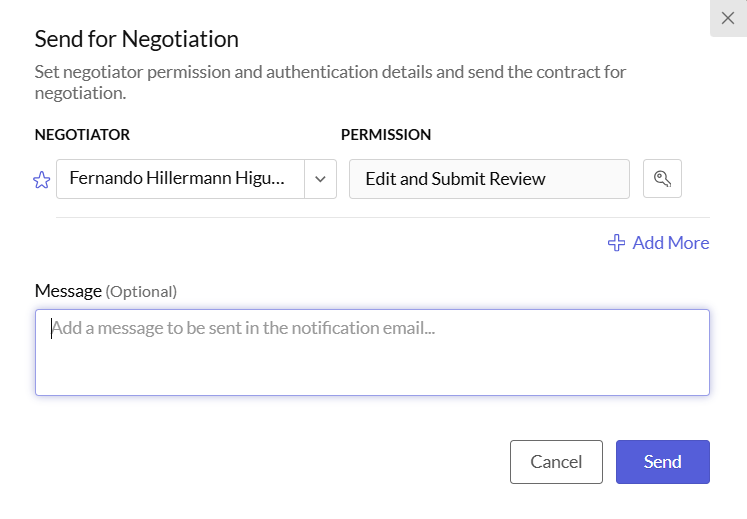Click the plus icon beside Add More

coord(617,243)
